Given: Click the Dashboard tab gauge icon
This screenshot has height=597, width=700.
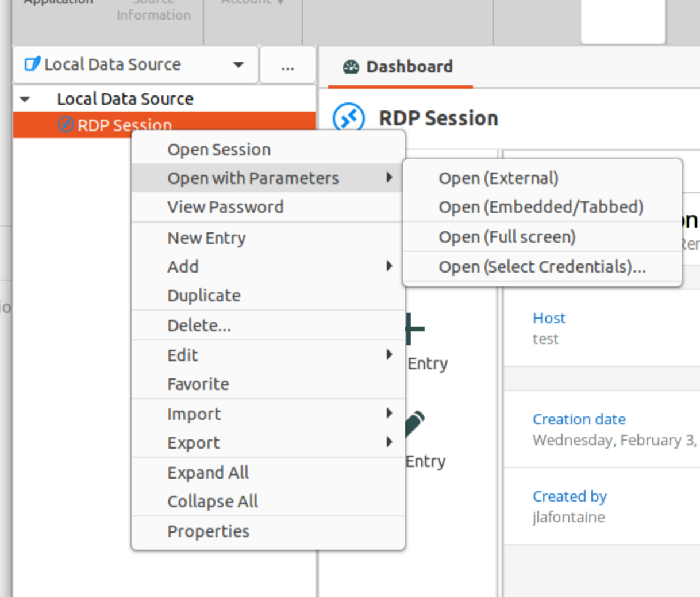Looking at the screenshot, I should tap(351, 67).
